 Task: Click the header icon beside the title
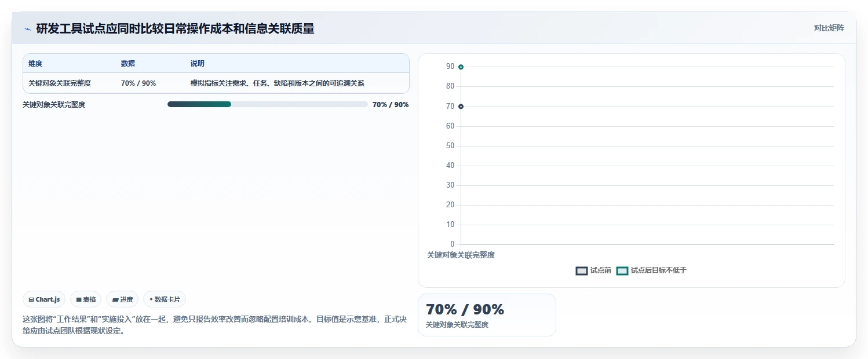point(27,29)
